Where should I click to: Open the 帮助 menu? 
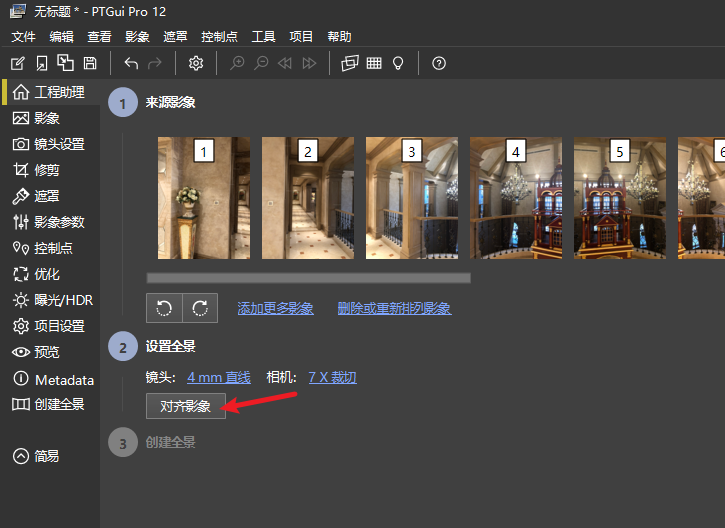tap(339, 37)
